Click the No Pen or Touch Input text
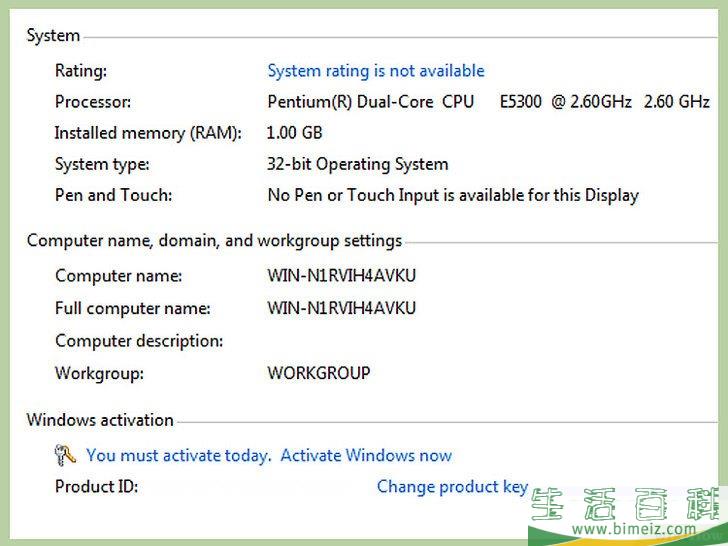 [453, 195]
